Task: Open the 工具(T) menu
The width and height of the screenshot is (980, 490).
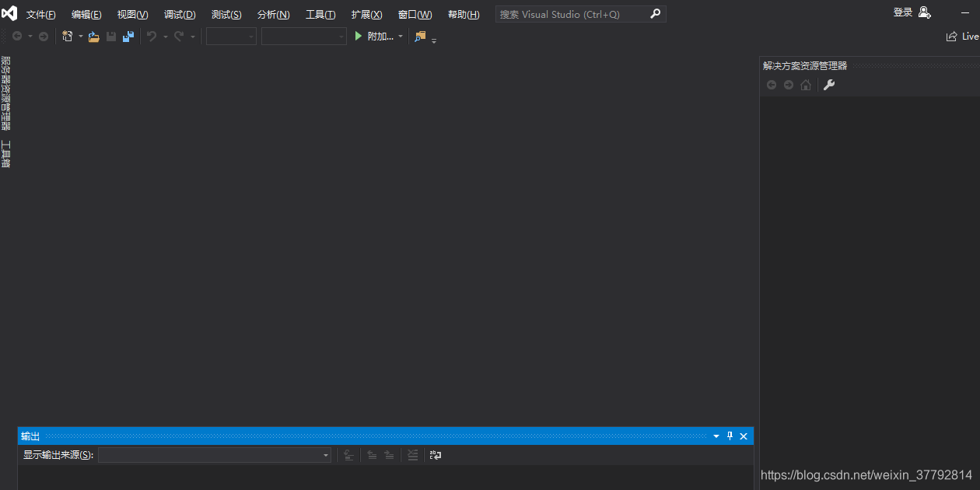Action: point(320,15)
